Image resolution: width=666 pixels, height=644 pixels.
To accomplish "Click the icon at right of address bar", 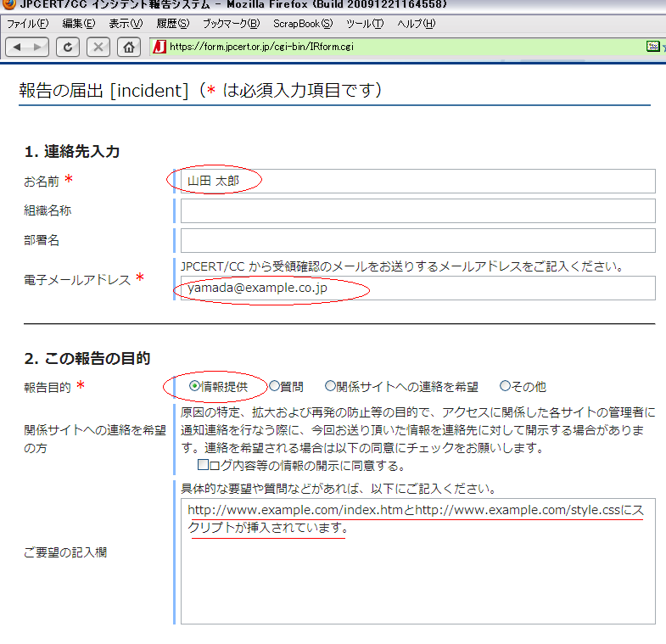I will pos(652,47).
